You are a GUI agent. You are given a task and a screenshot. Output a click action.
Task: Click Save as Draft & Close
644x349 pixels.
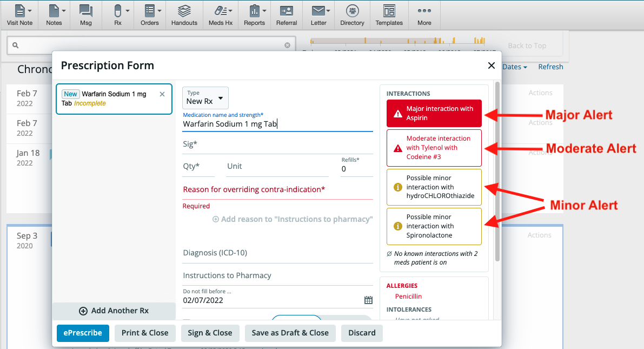(290, 333)
